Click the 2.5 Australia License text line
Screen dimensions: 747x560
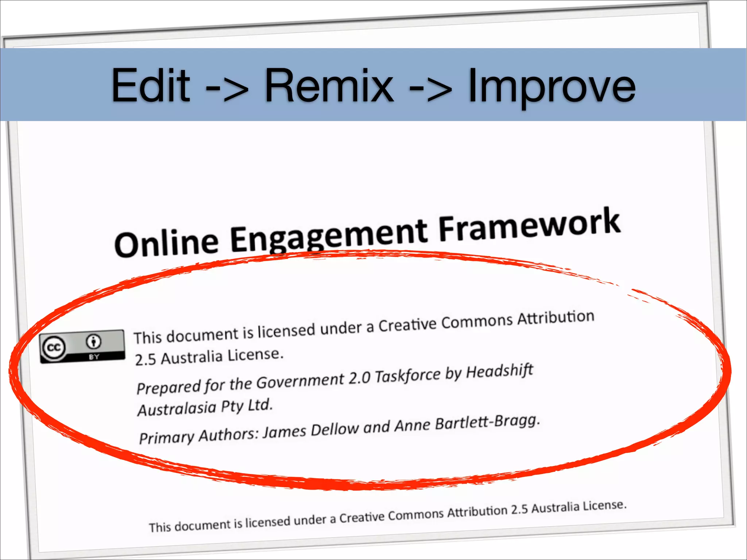coord(209,357)
